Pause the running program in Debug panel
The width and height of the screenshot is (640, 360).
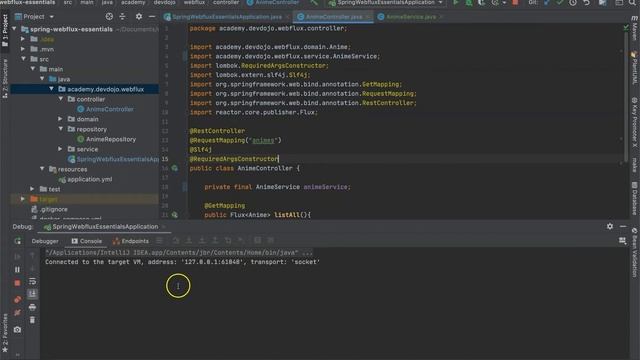(x=17, y=270)
